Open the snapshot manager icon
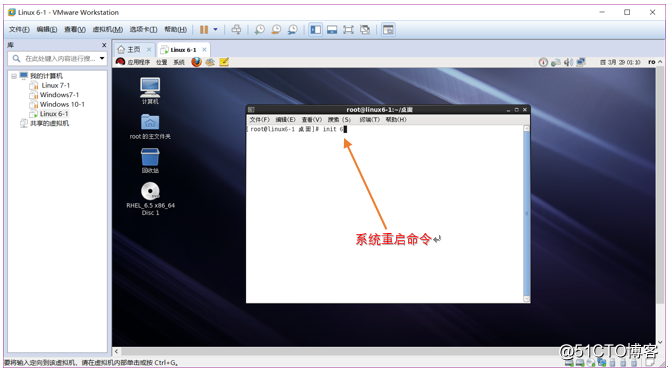668x370 pixels. [293, 30]
